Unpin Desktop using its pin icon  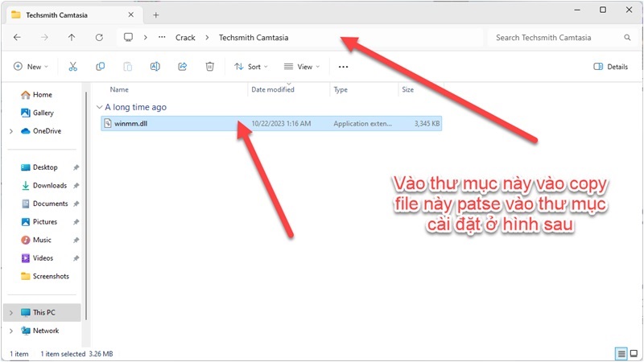click(x=76, y=167)
